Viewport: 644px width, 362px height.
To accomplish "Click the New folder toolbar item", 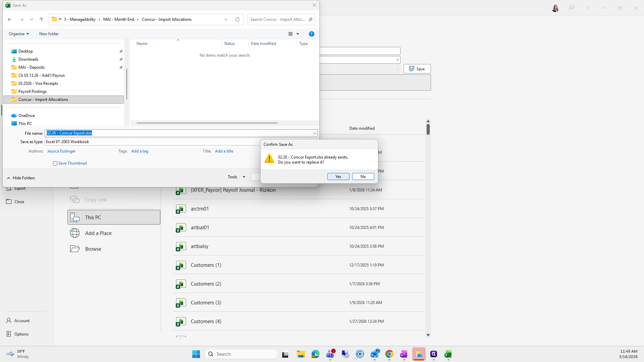I will (x=49, y=34).
